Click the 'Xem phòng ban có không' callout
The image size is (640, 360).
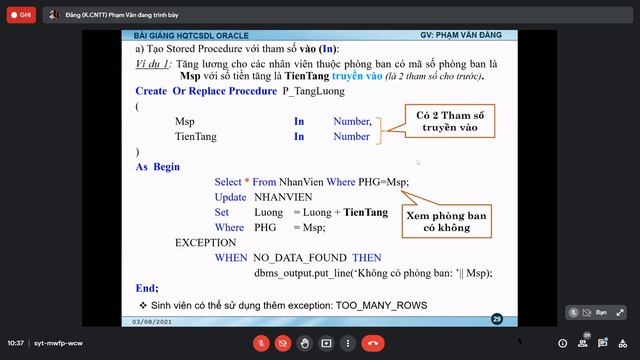447,221
